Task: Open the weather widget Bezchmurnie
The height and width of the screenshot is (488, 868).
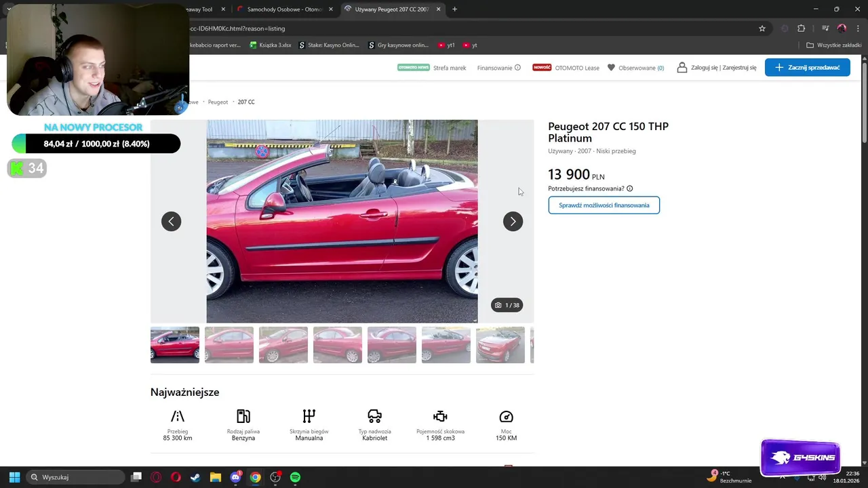Action: 730,476
